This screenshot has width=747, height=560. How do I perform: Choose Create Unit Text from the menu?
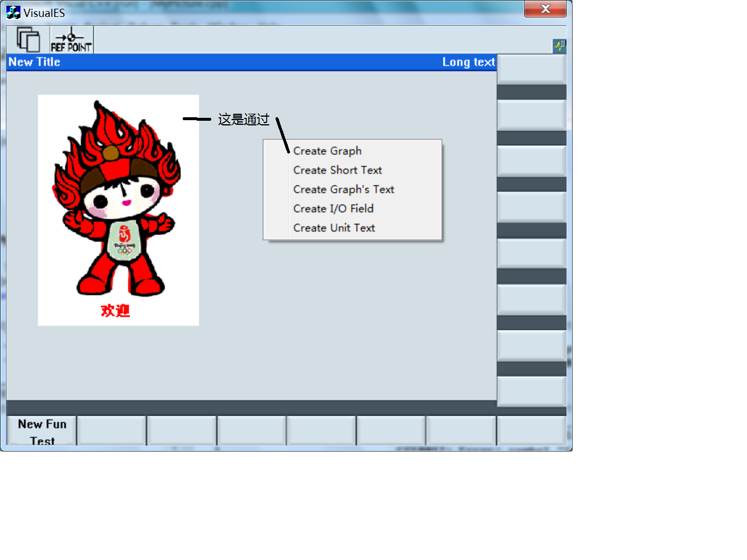coord(352,228)
